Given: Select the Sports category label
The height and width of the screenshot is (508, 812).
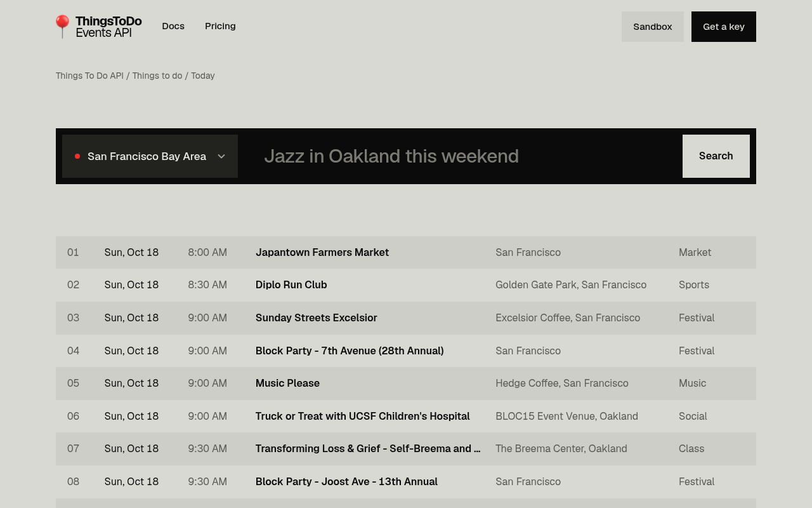Looking at the screenshot, I should (694, 285).
